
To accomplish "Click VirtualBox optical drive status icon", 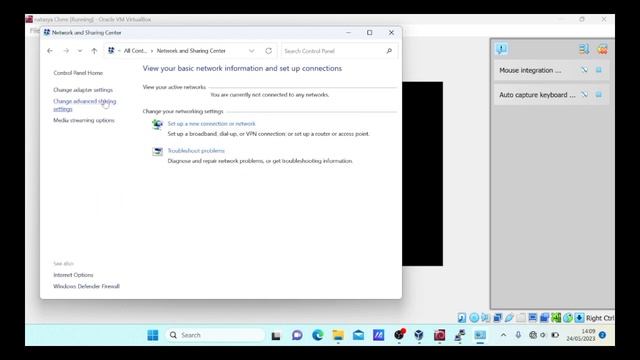I will (x=474, y=318).
